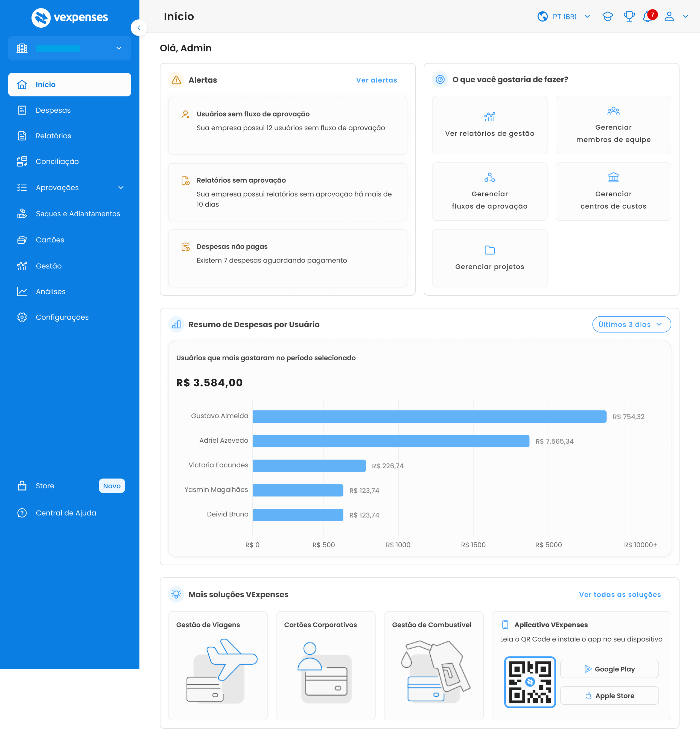Click Ver todas as soluções link
Viewport: 700px width, 745px height.
(620, 595)
